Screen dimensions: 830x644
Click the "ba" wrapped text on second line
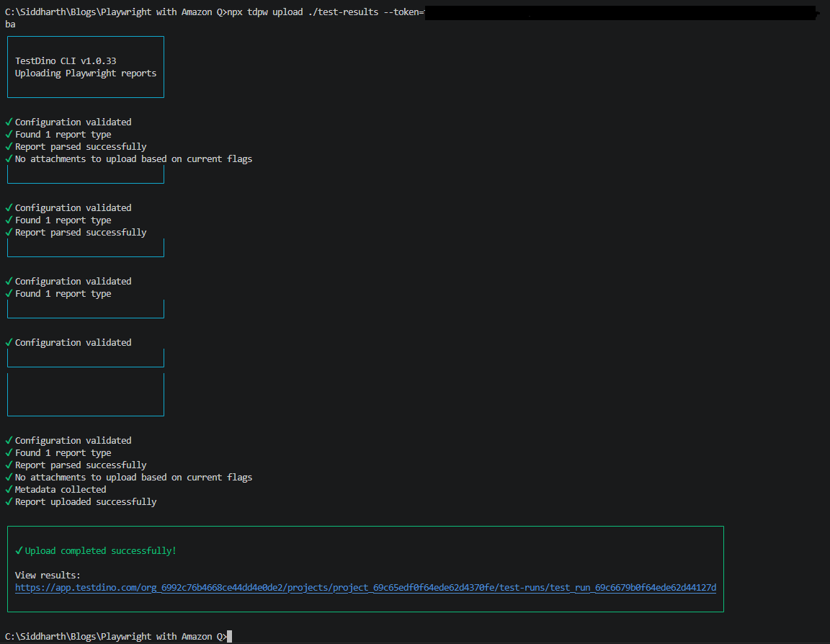pos(10,24)
